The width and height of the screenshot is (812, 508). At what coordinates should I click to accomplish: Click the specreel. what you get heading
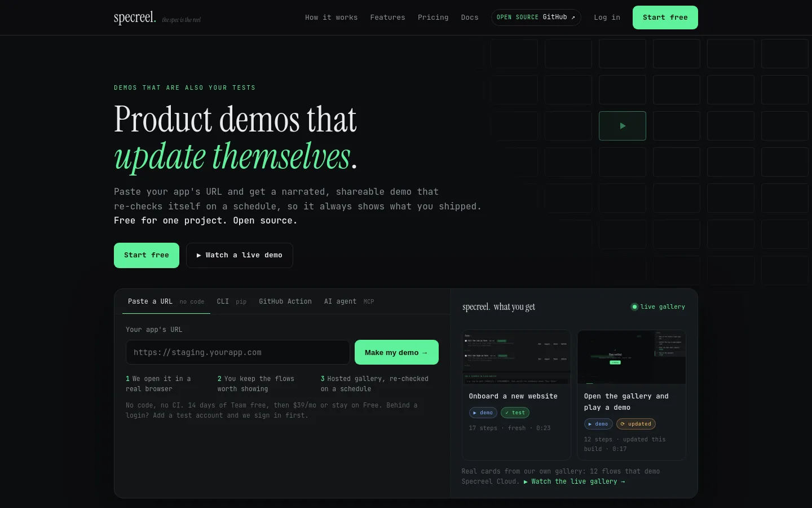(498, 306)
